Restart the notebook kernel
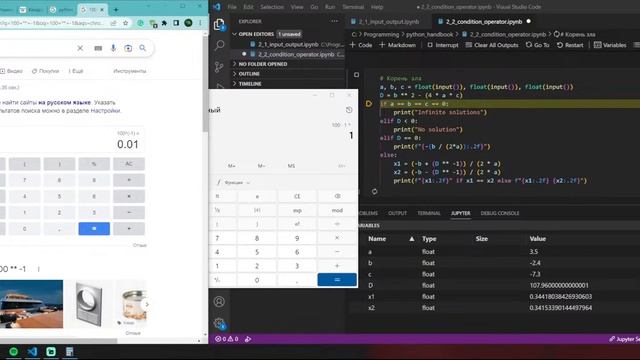 tap(570, 45)
